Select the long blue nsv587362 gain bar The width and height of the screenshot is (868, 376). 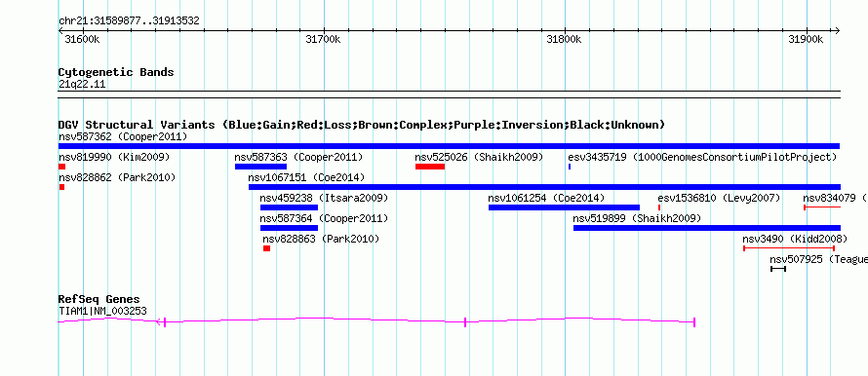point(449,146)
